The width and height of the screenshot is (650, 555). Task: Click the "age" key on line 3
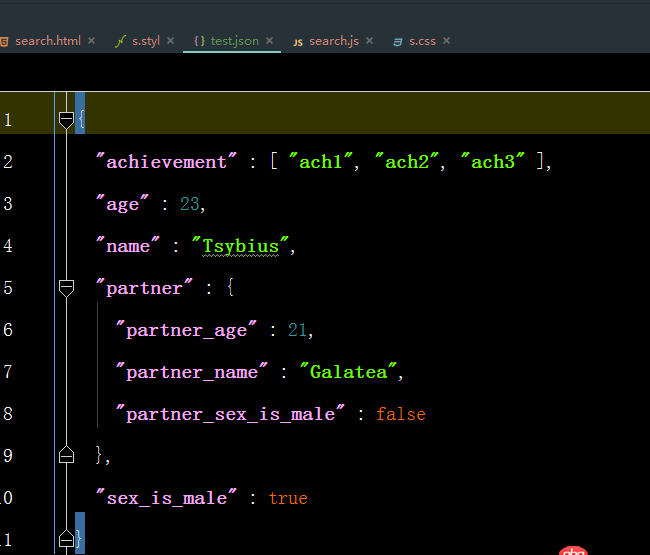122,204
